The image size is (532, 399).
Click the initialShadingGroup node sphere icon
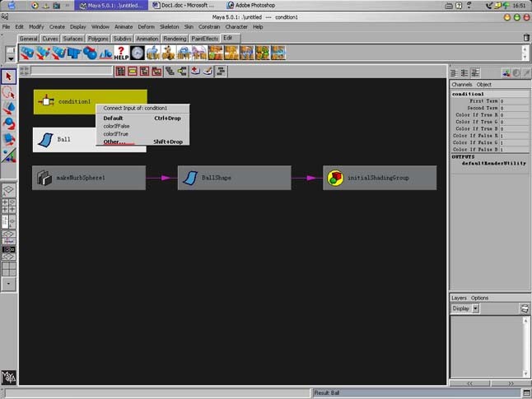[335, 178]
